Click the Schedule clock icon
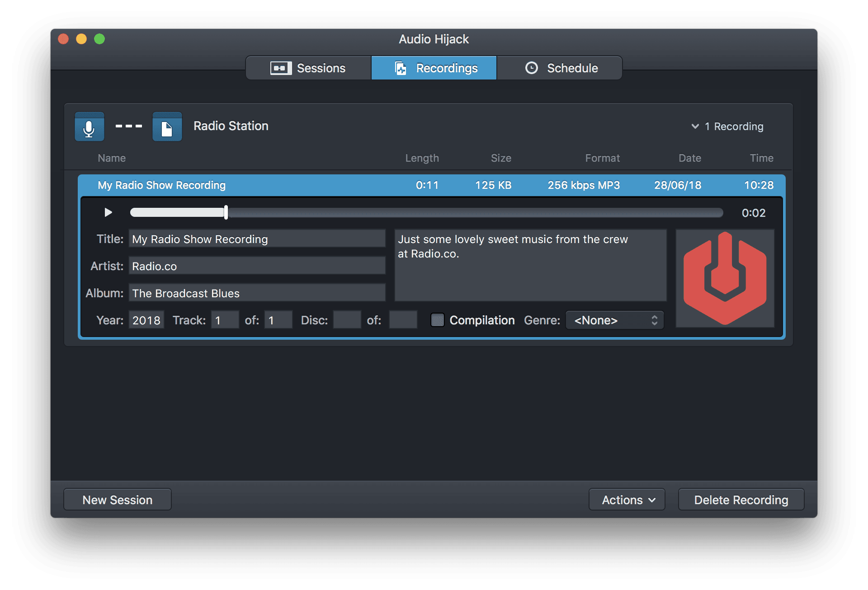Viewport: 868px width, 590px height. (x=531, y=68)
